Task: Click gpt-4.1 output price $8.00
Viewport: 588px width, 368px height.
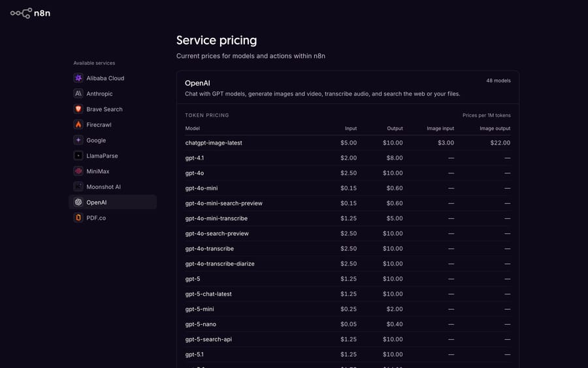Action: 395,158
